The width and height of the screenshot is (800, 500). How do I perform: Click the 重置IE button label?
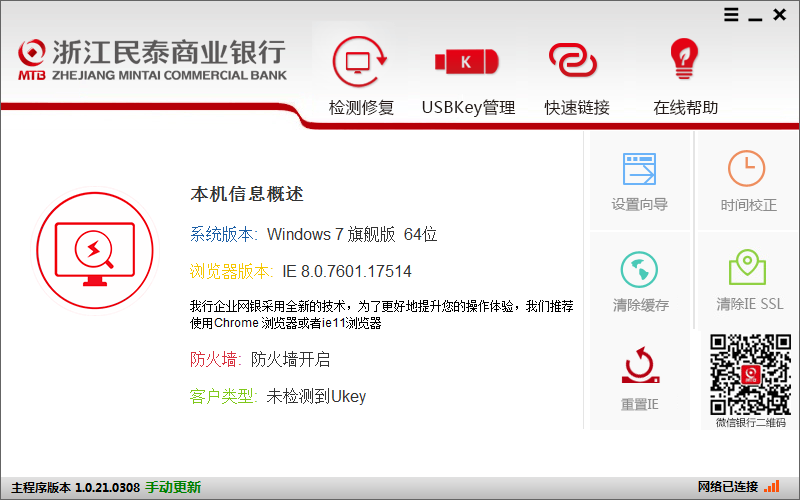click(639, 405)
